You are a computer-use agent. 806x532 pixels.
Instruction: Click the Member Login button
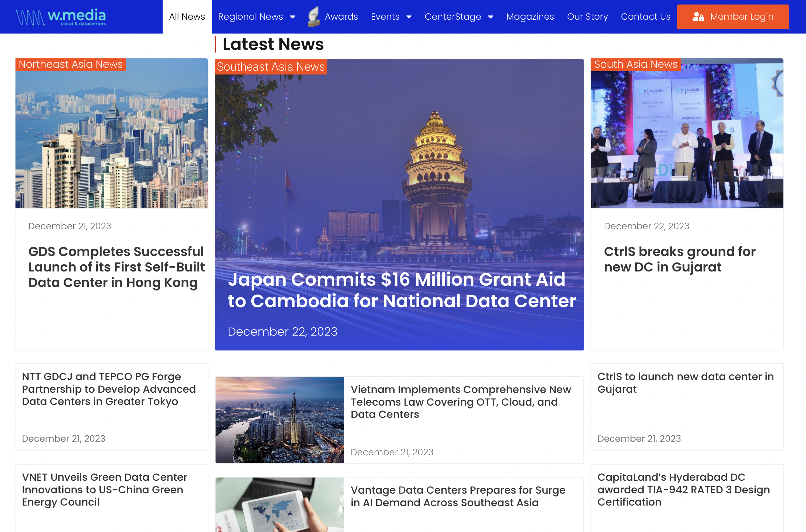coord(733,17)
